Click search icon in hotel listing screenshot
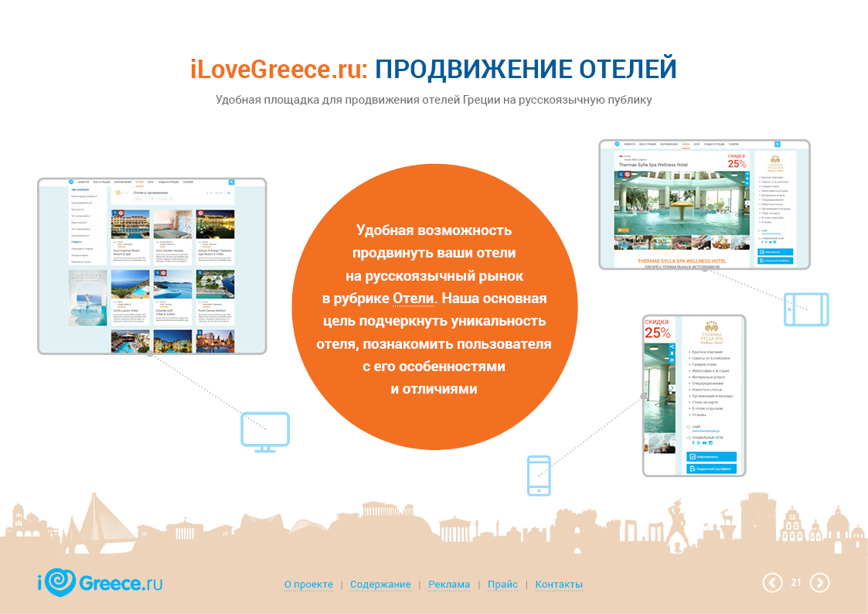Image resolution: width=868 pixels, height=614 pixels. [x=230, y=182]
